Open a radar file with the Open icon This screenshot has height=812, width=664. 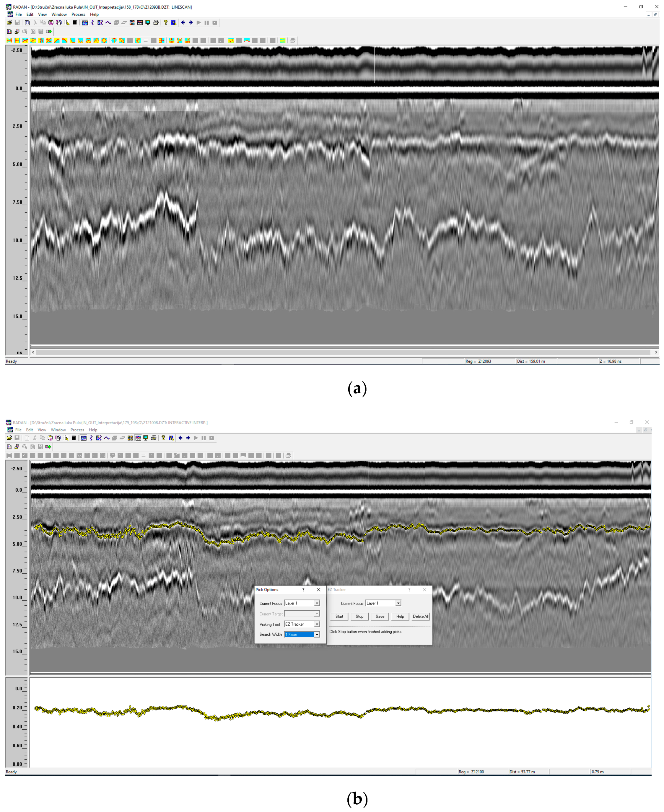[x=9, y=22]
